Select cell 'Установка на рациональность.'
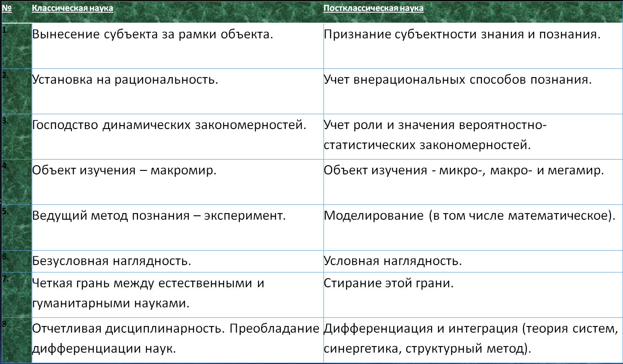The image size is (623, 364). click(177, 91)
